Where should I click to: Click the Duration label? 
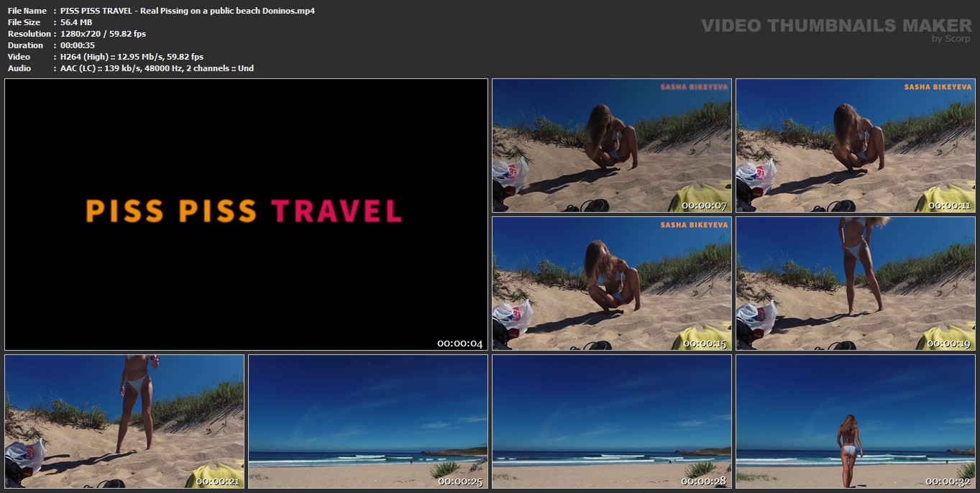click(25, 45)
